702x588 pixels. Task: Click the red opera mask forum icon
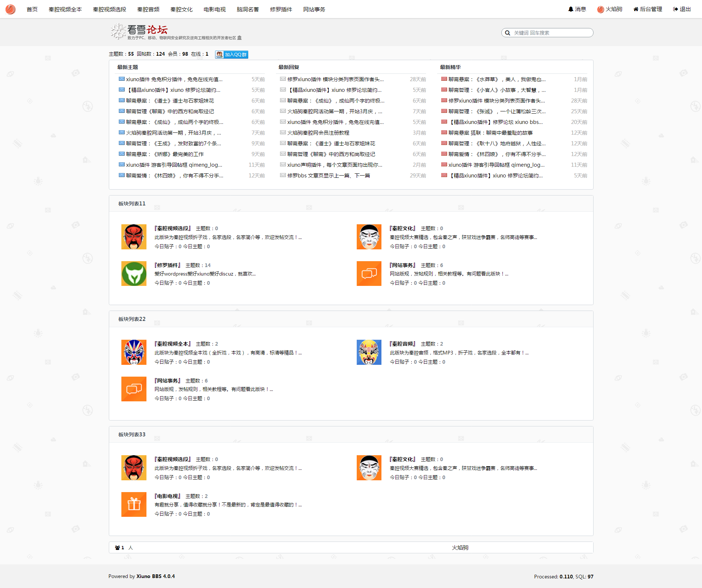tap(134, 237)
